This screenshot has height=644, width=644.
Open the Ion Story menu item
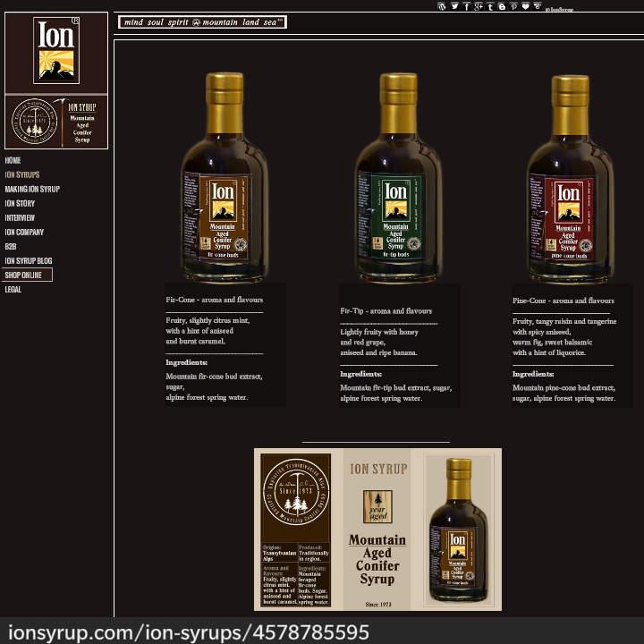tap(20, 203)
